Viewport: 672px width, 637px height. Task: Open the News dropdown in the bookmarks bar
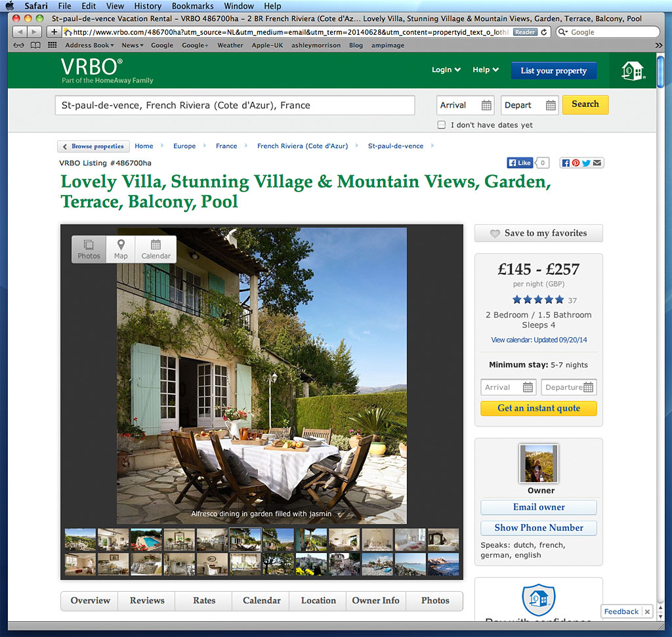pos(132,45)
